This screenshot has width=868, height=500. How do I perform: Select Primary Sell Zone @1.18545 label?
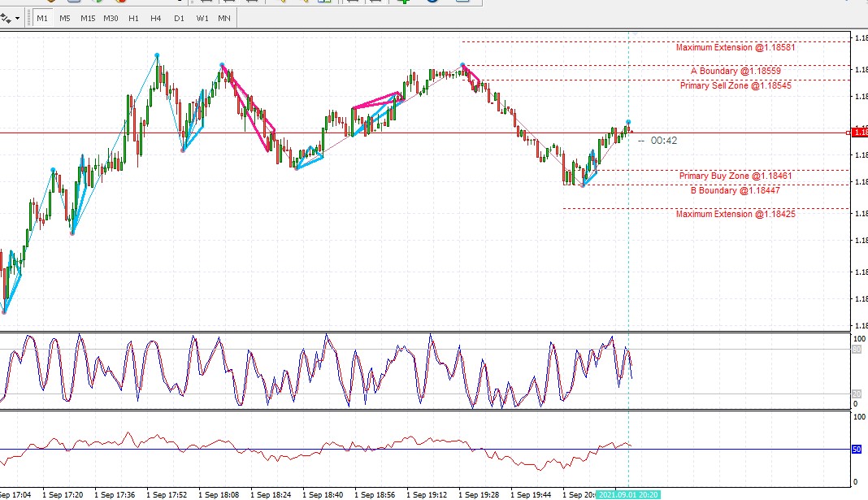(x=735, y=85)
